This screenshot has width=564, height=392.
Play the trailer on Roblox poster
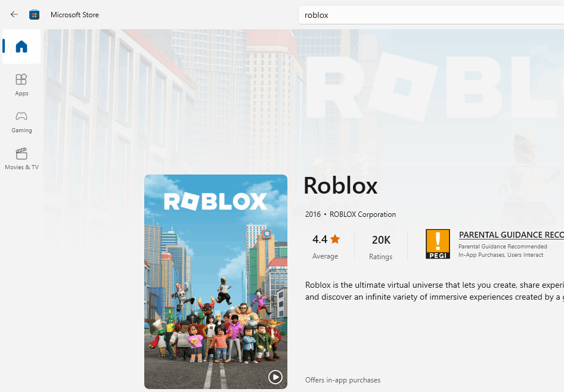pos(275,377)
